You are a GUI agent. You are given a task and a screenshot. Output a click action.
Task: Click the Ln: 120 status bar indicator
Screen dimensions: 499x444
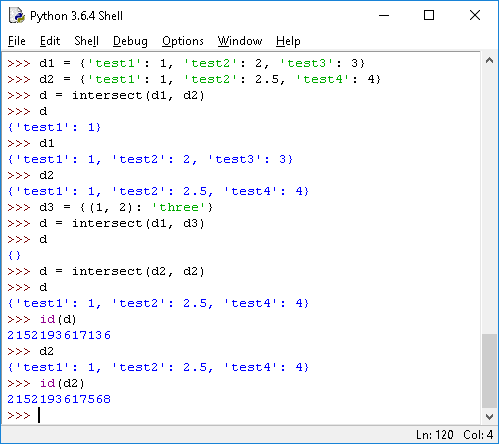(x=435, y=435)
